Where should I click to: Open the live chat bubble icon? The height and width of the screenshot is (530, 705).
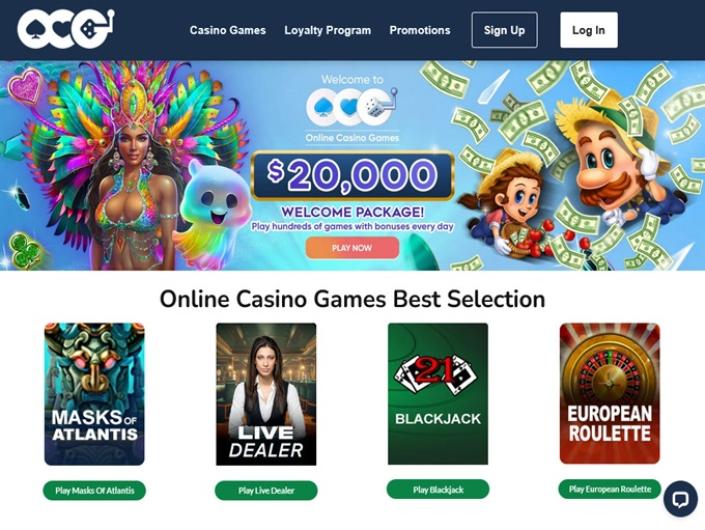point(680,499)
